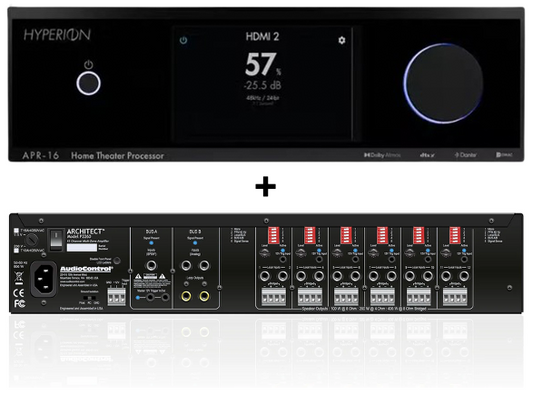Toggle the red DIP switches on channel 3-4
The image size is (533, 414).
[x=310, y=235]
